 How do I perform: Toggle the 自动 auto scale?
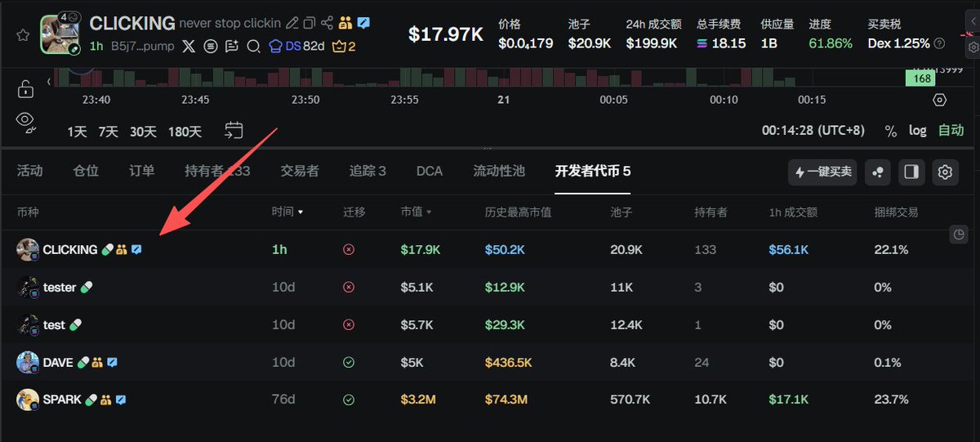951,131
